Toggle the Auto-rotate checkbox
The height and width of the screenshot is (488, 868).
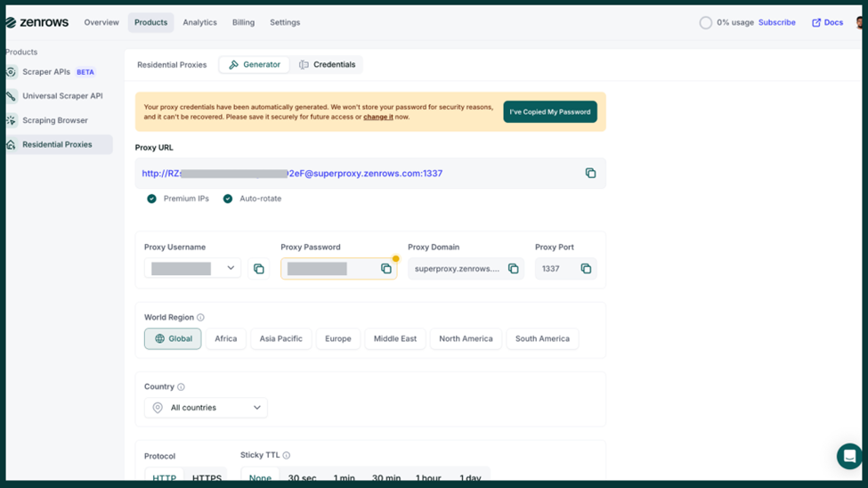[x=228, y=199]
